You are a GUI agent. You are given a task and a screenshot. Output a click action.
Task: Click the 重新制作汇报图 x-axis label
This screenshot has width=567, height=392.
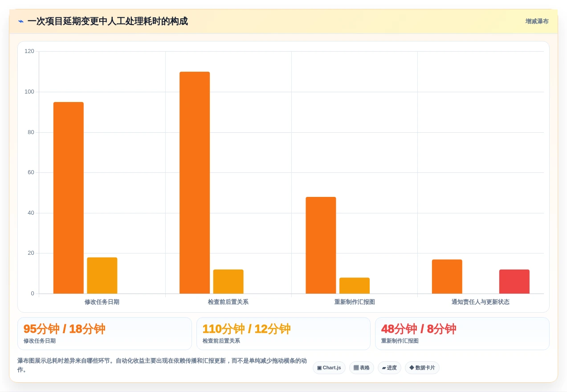tap(355, 302)
